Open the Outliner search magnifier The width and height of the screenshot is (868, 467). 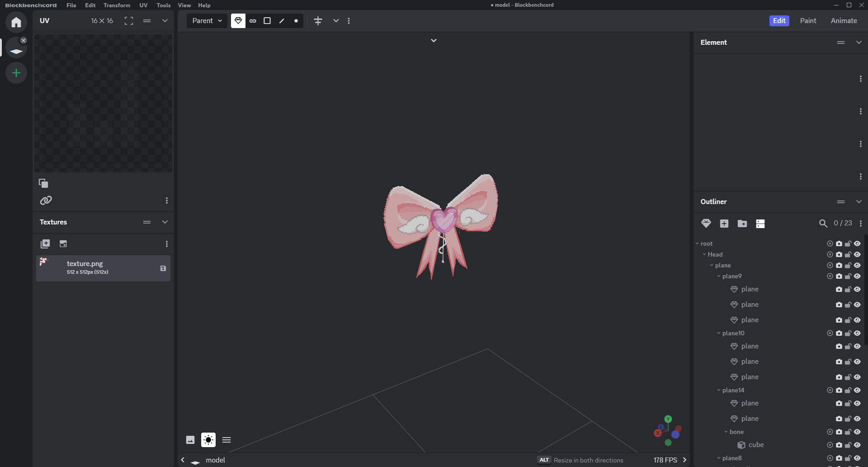click(x=823, y=224)
